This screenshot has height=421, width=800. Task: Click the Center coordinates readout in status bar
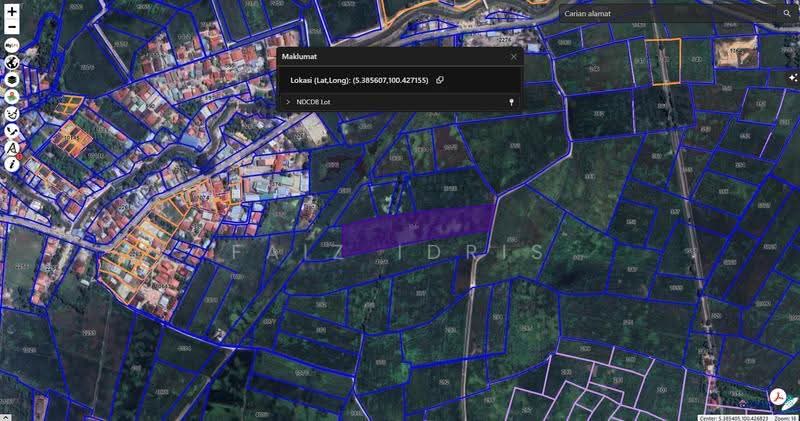pyautogui.click(x=734, y=418)
